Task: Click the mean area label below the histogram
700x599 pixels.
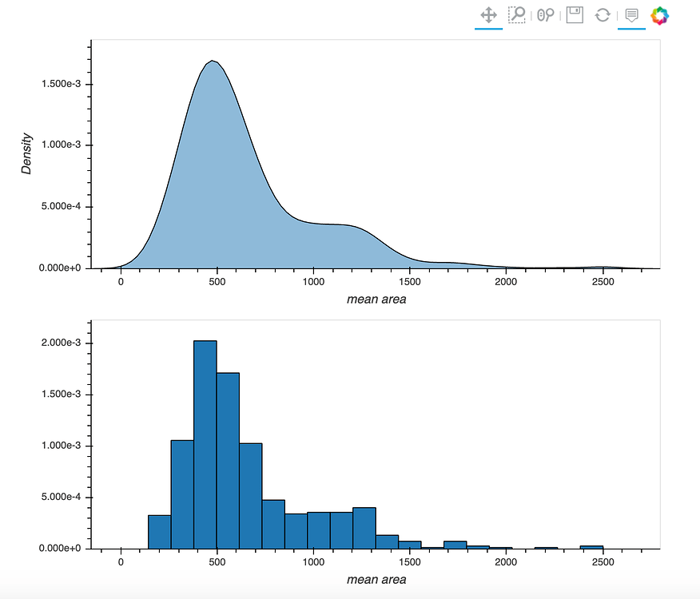Action: coord(376,580)
